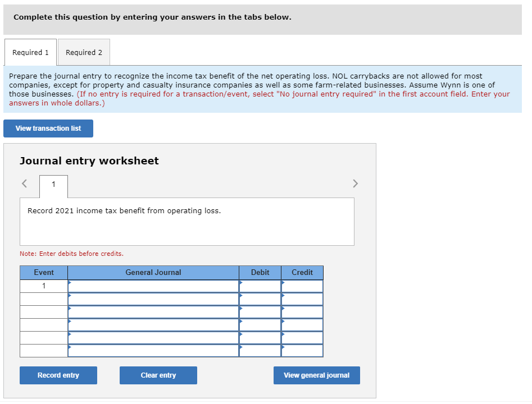Select fifth row Credit amount field
This screenshot has height=404, width=532.
302,338
